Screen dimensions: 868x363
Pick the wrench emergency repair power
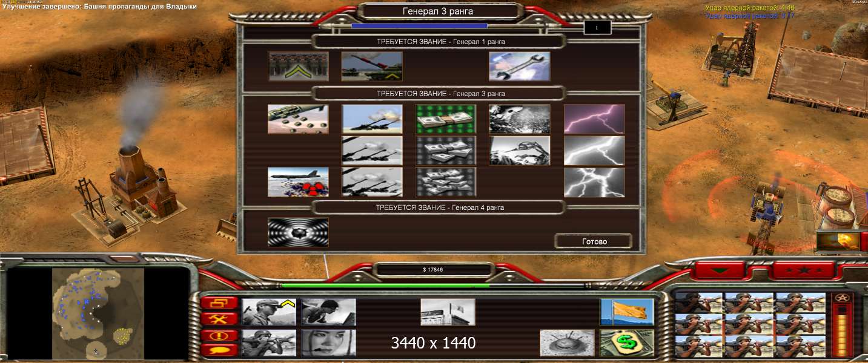point(520,67)
